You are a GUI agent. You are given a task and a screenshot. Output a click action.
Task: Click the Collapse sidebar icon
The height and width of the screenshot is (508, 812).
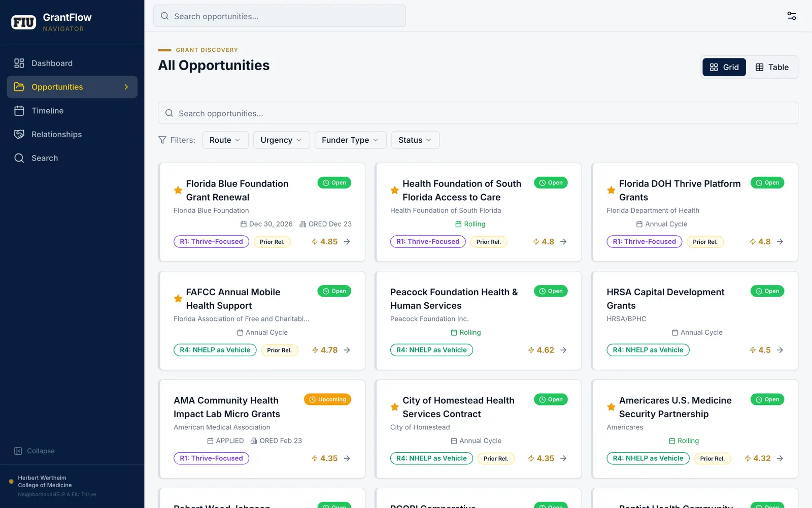point(18,451)
